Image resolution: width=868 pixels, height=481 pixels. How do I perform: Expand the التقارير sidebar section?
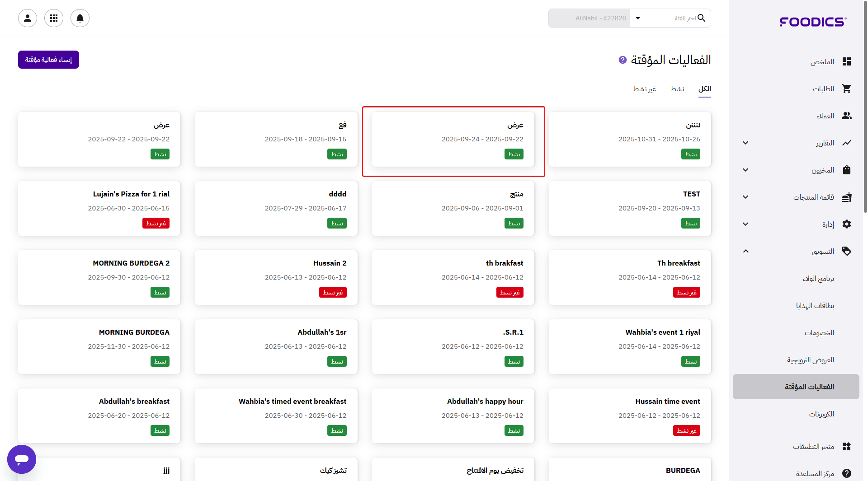[745, 143]
